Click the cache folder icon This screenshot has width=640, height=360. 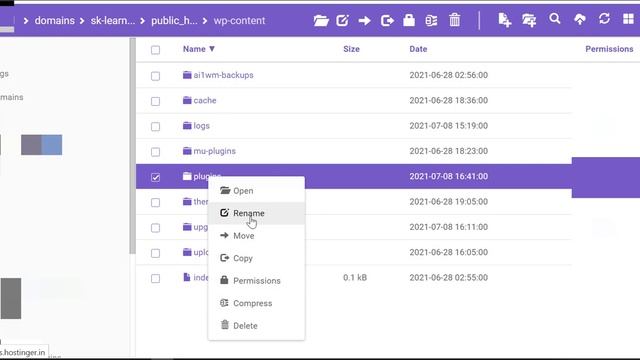pyautogui.click(x=187, y=100)
